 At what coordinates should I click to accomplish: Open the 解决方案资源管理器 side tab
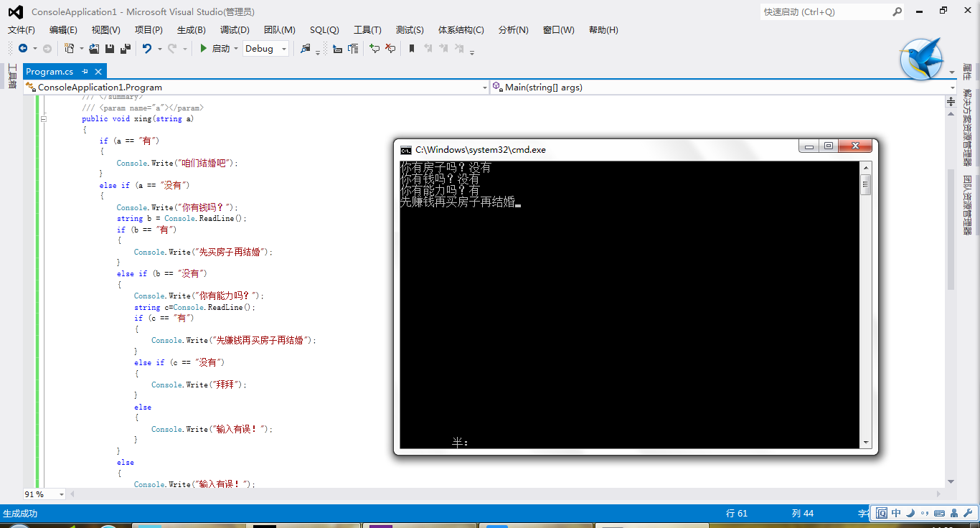coord(967,127)
